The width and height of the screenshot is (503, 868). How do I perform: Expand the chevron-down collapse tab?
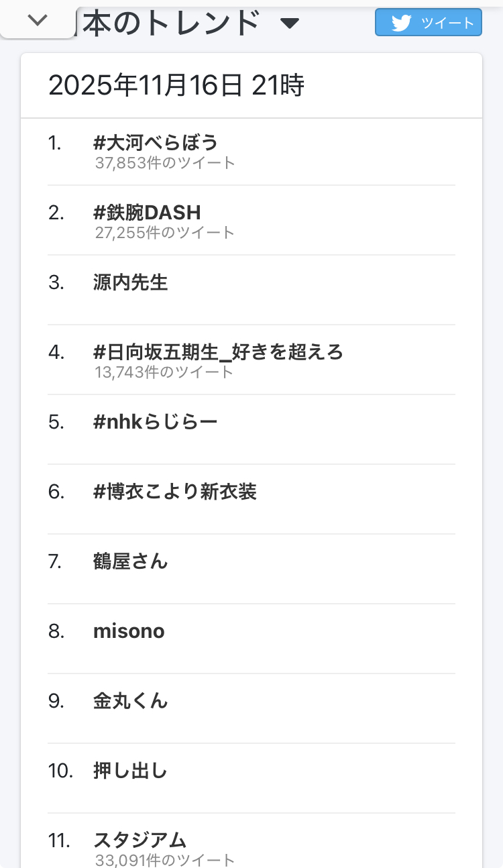coord(38,21)
